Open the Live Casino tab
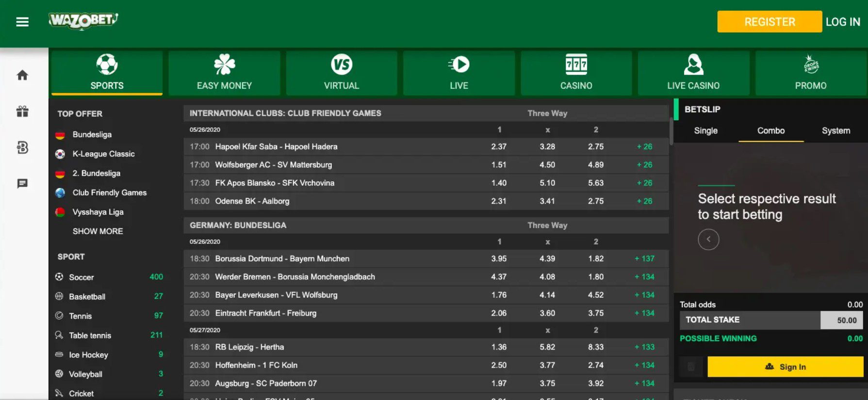868x400 pixels. click(693, 73)
